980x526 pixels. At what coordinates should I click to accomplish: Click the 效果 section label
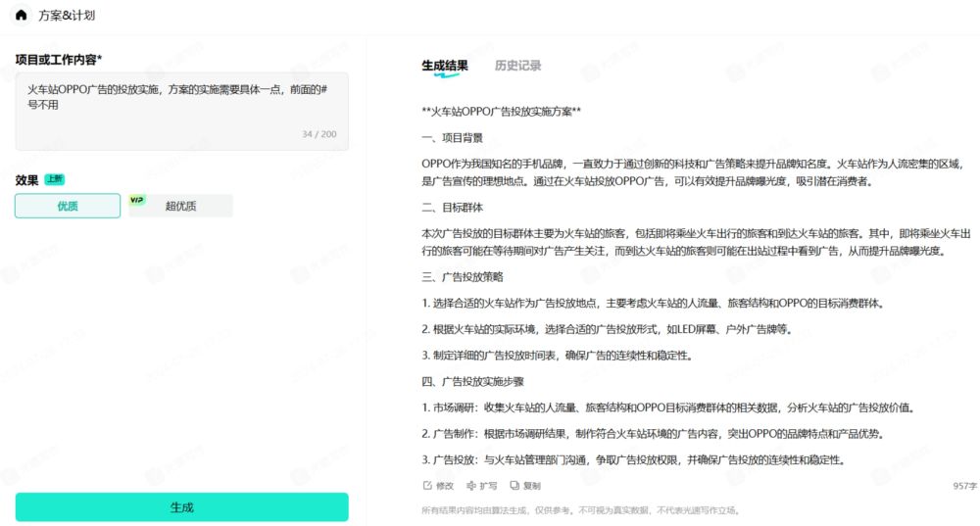tap(26, 180)
